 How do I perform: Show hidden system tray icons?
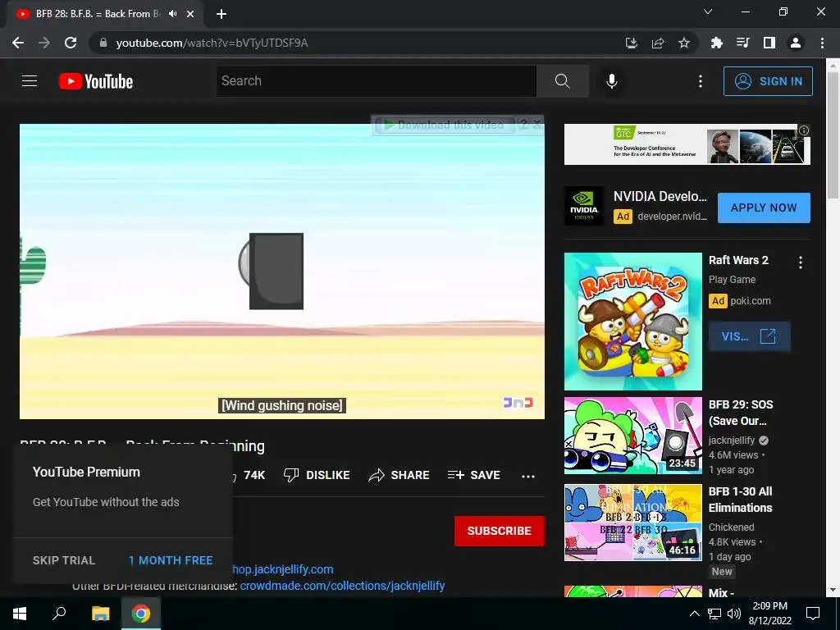tap(694, 614)
